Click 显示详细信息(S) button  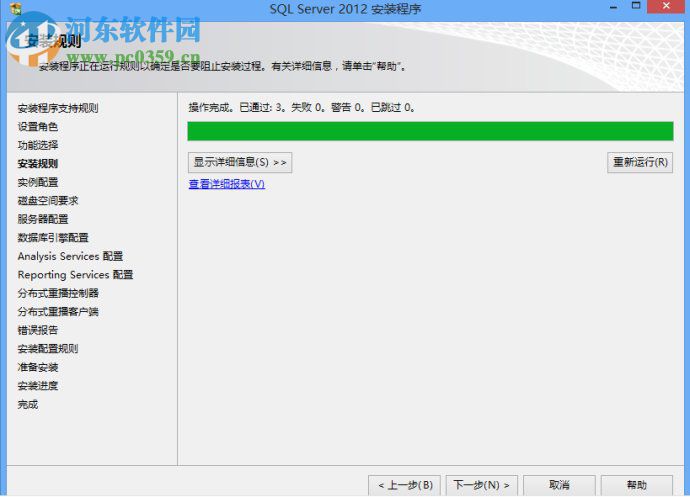[x=240, y=162]
